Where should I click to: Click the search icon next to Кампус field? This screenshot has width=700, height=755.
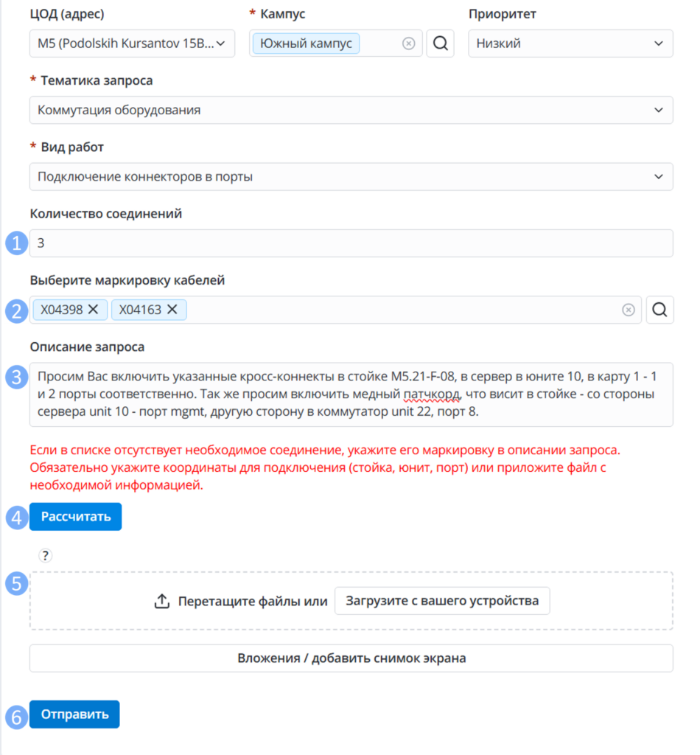[440, 44]
